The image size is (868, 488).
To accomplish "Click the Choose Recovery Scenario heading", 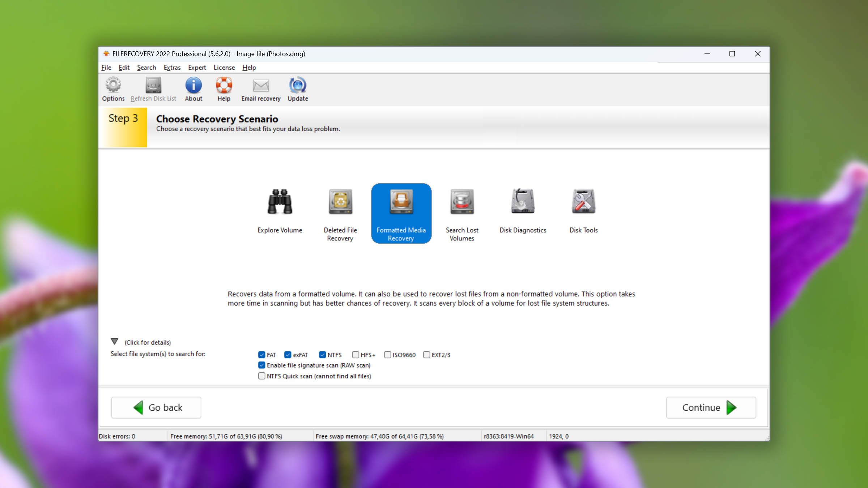I will click(217, 119).
